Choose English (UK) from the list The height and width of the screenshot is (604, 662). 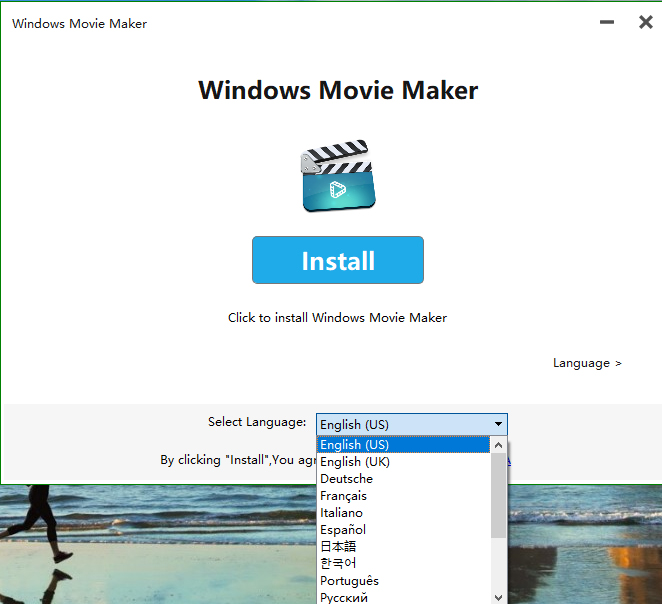[403, 462]
